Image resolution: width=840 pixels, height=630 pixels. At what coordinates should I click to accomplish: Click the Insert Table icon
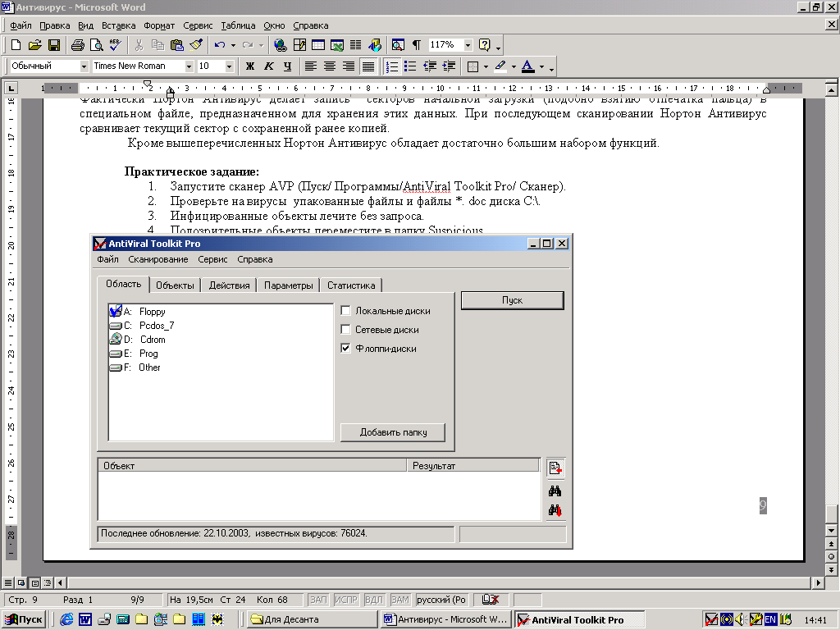pos(318,45)
